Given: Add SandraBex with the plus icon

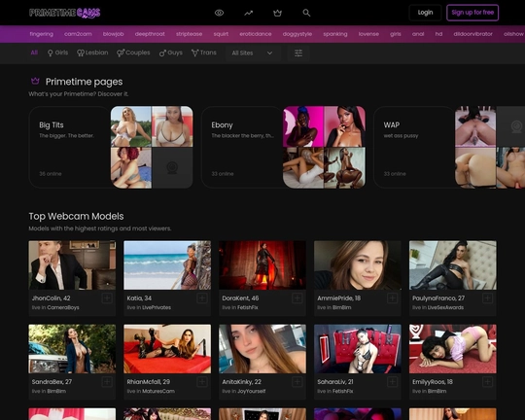Looking at the screenshot, I should pyautogui.click(x=107, y=381).
